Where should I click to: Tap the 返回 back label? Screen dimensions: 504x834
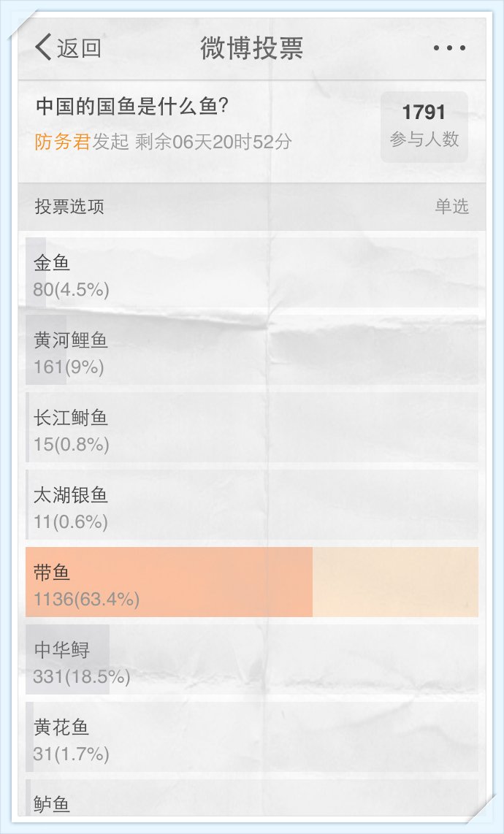(79, 49)
